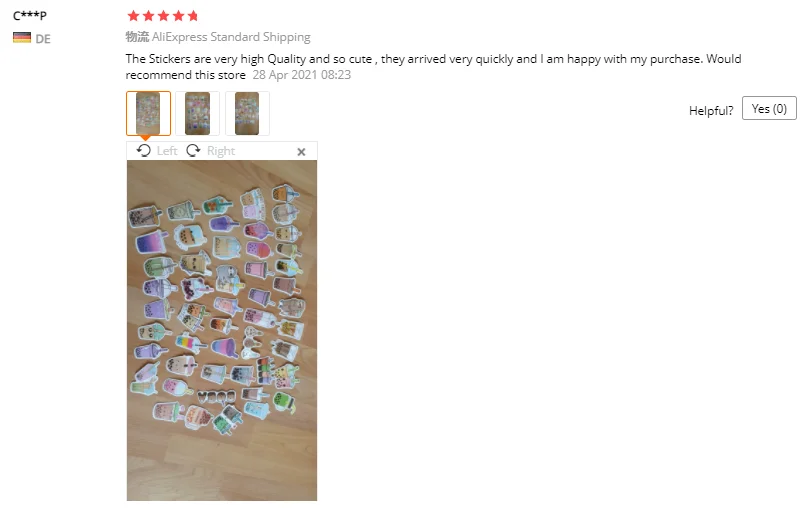802x508 pixels.
Task: Click the DE country label
Action: [x=43, y=39]
